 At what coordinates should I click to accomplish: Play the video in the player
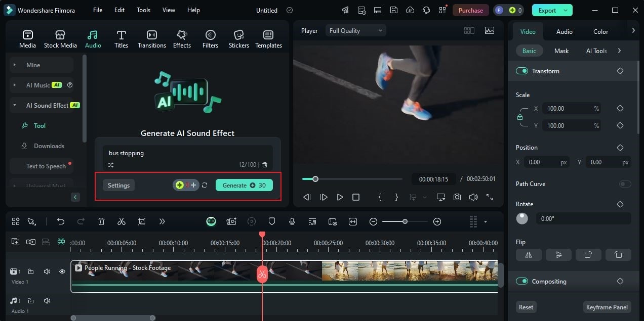pyautogui.click(x=340, y=197)
